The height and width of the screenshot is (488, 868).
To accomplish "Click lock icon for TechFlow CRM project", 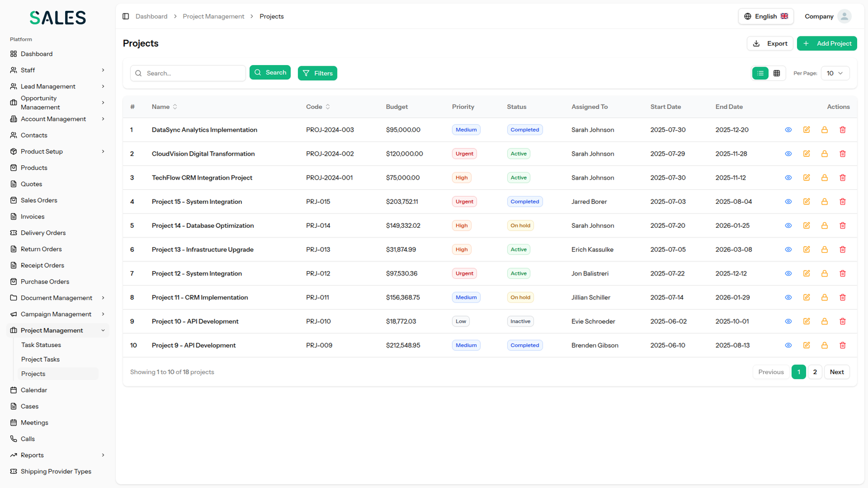I will pyautogui.click(x=825, y=178).
